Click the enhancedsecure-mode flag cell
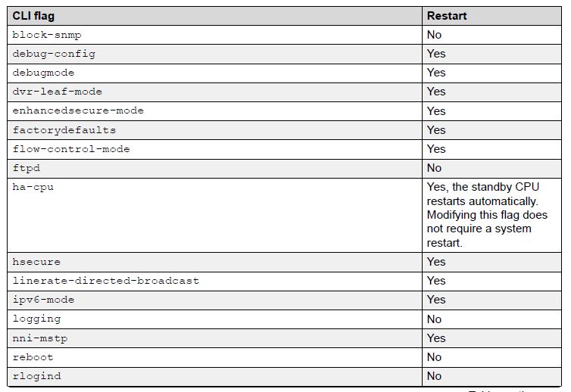 (x=78, y=110)
